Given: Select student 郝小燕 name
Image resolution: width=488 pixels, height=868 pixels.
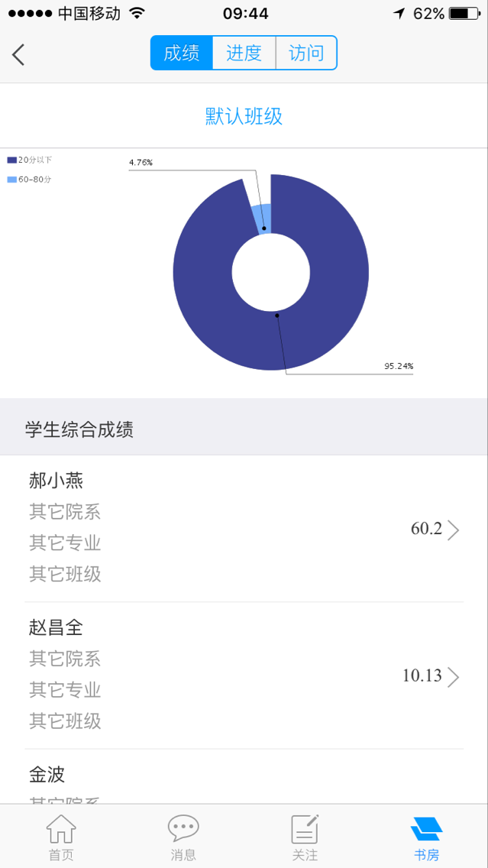Looking at the screenshot, I should point(56,481).
